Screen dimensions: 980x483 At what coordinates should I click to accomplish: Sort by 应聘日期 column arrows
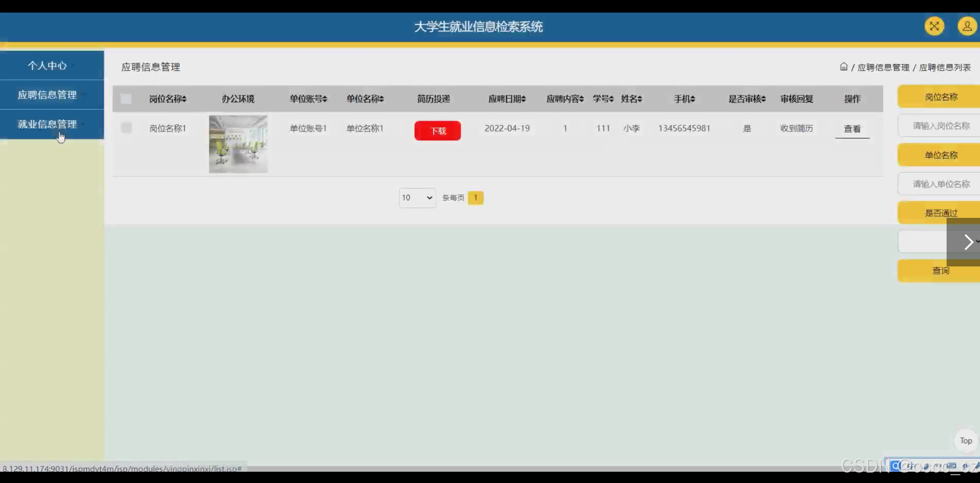point(524,99)
